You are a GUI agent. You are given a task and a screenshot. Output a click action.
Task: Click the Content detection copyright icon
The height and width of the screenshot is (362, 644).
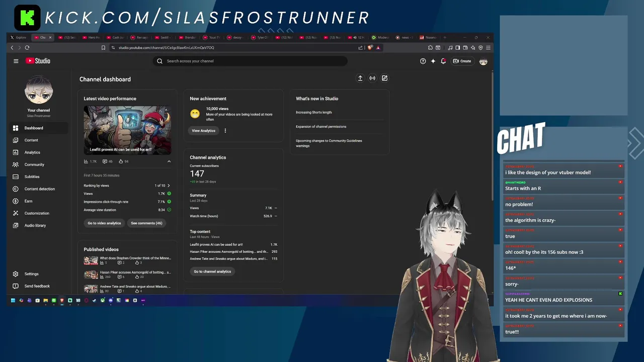(x=16, y=189)
